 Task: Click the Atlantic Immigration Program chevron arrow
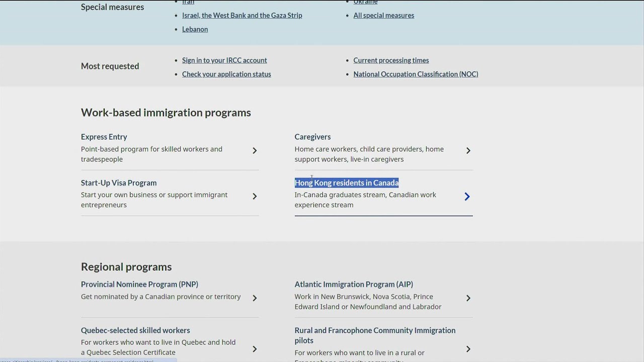click(468, 298)
